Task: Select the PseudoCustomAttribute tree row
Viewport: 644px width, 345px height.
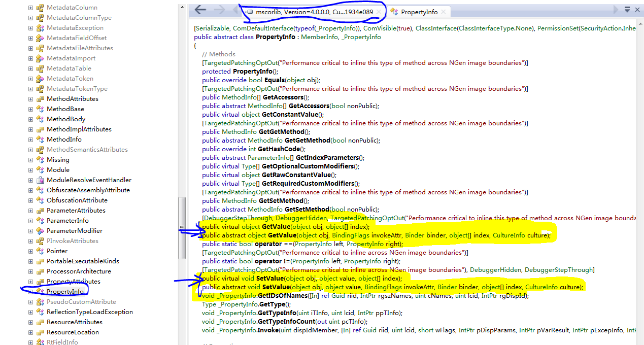Action: pos(81,302)
